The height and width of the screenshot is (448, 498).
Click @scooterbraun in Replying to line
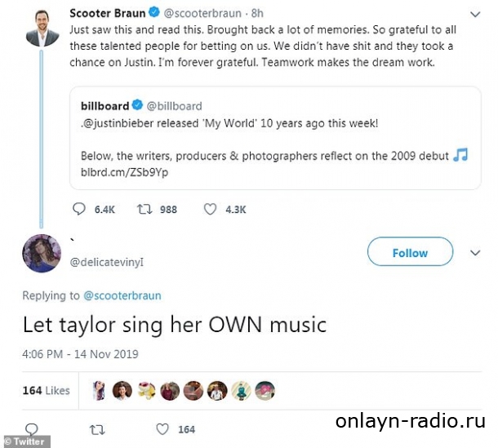pos(122,295)
